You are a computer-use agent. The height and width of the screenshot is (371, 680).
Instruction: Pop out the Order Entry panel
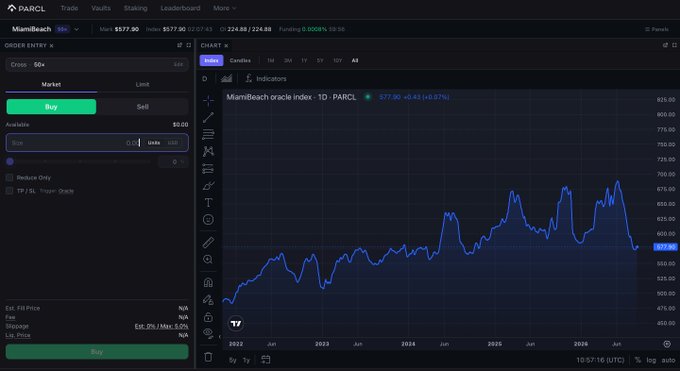[180, 45]
